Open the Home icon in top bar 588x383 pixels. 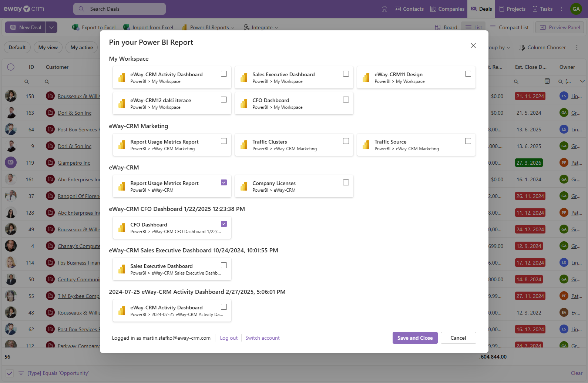pyautogui.click(x=384, y=9)
